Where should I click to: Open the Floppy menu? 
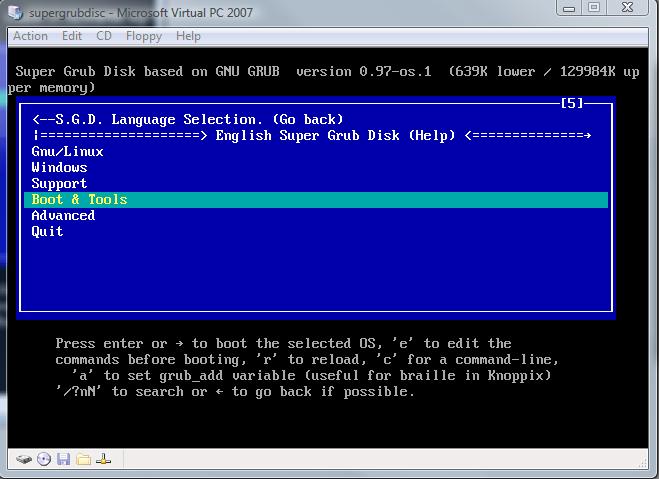pyautogui.click(x=144, y=37)
